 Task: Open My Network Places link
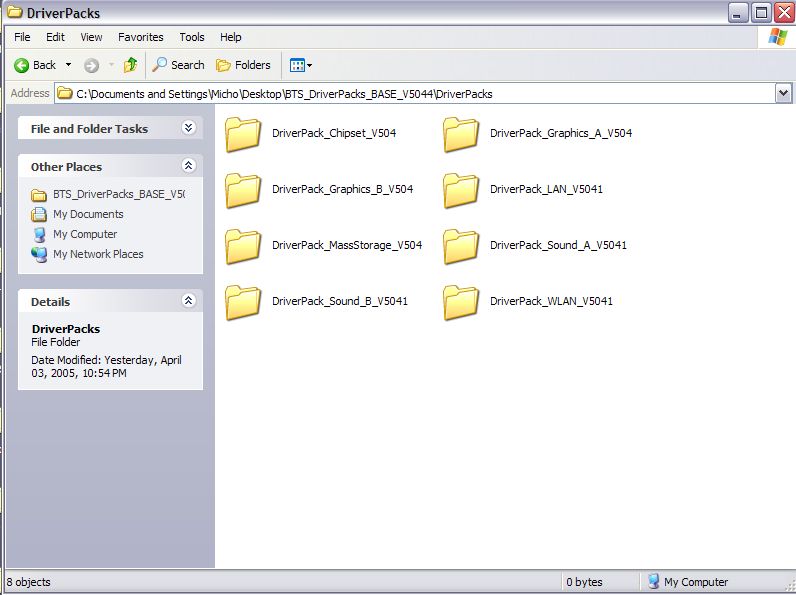[x=98, y=254]
